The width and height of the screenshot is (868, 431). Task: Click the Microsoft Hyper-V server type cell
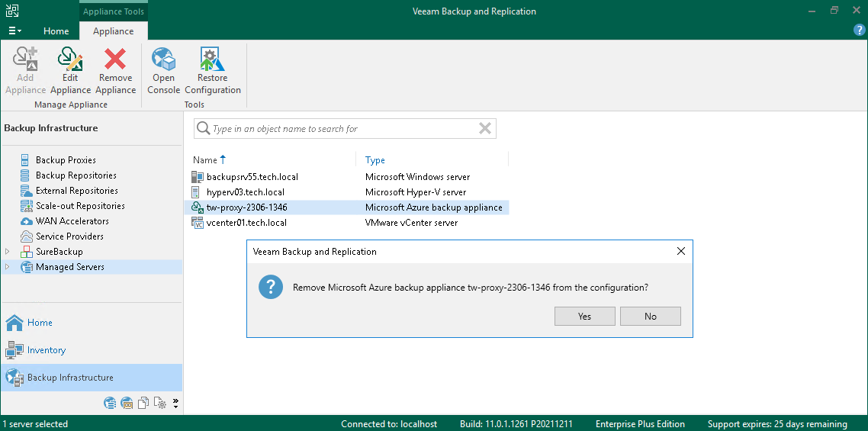(x=416, y=192)
